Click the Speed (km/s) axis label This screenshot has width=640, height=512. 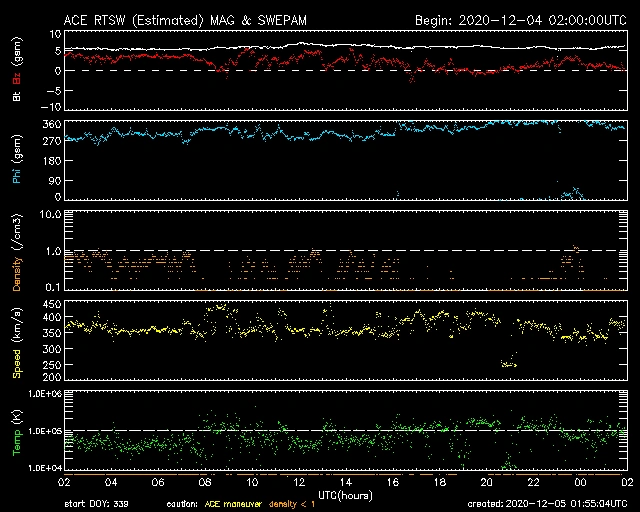(x=17, y=342)
